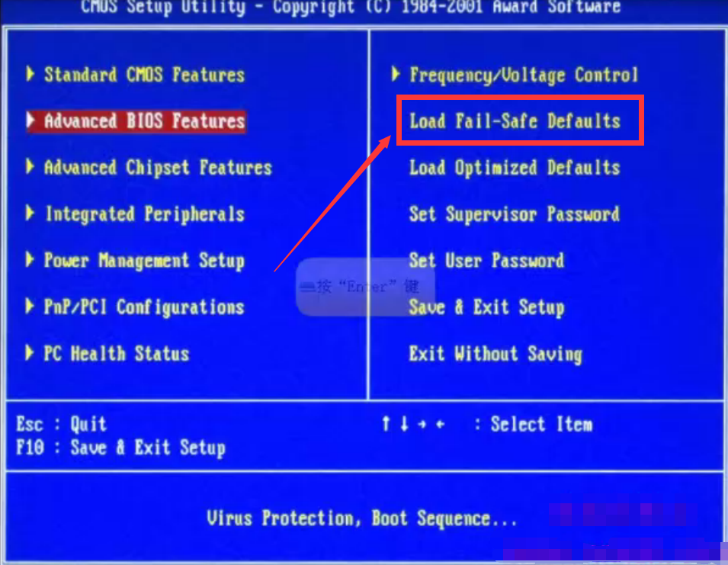Select PnP/PCI Configurations
Image resolution: width=728 pixels, height=565 pixels.
pyautogui.click(x=144, y=307)
